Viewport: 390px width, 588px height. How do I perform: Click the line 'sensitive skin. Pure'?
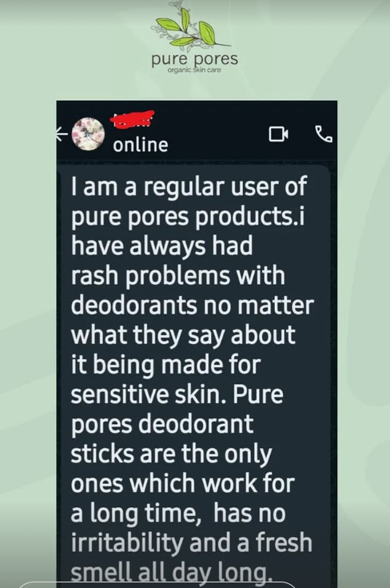177,395
